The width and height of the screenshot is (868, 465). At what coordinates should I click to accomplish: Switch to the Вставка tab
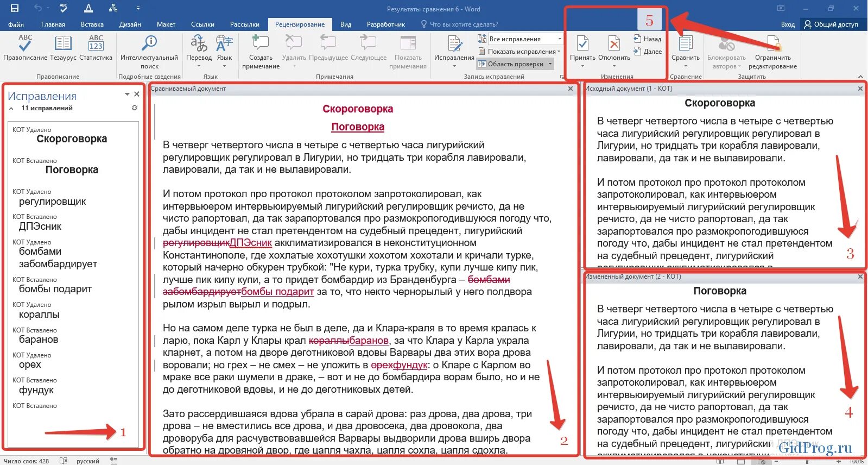click(92, 24)
